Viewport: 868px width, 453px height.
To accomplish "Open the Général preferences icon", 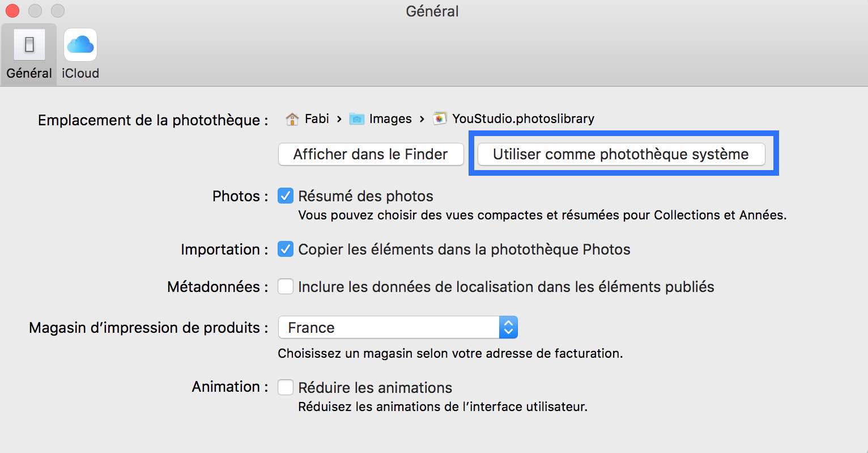I will coord(29,45).
